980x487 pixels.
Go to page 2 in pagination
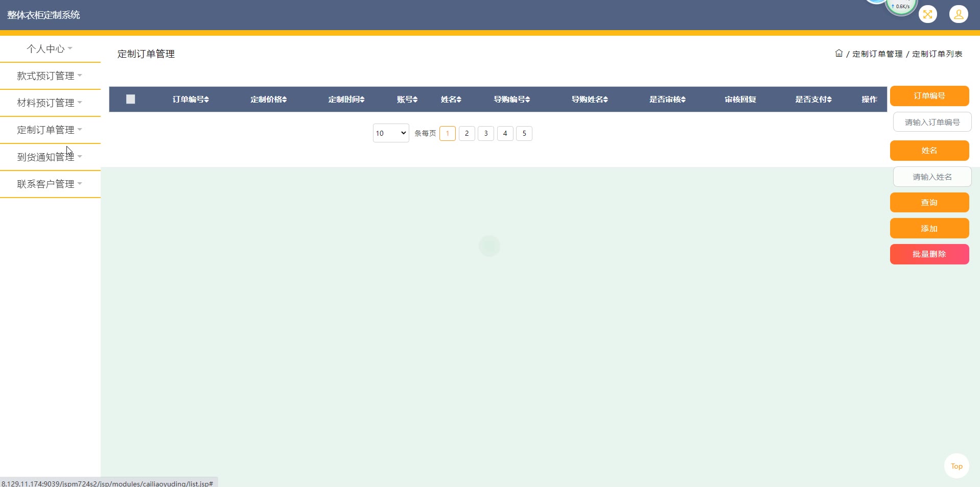[x=467, y=133]
